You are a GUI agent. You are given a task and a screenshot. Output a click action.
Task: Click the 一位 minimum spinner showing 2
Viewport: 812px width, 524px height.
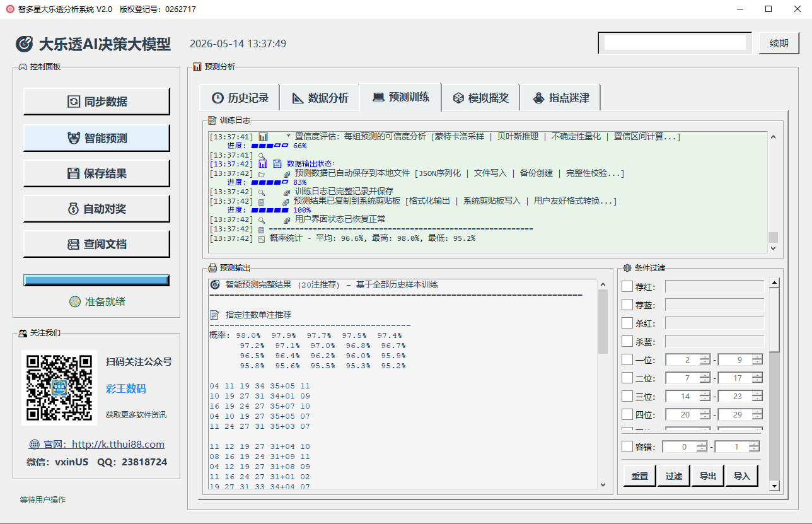click(x=688, y=360)
